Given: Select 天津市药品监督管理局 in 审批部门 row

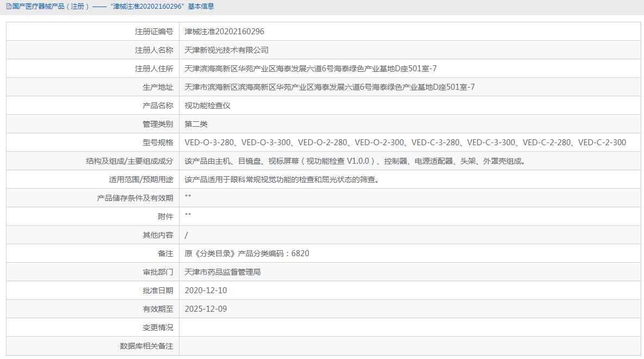Looking at the screenshot, I should click(225, 271).
